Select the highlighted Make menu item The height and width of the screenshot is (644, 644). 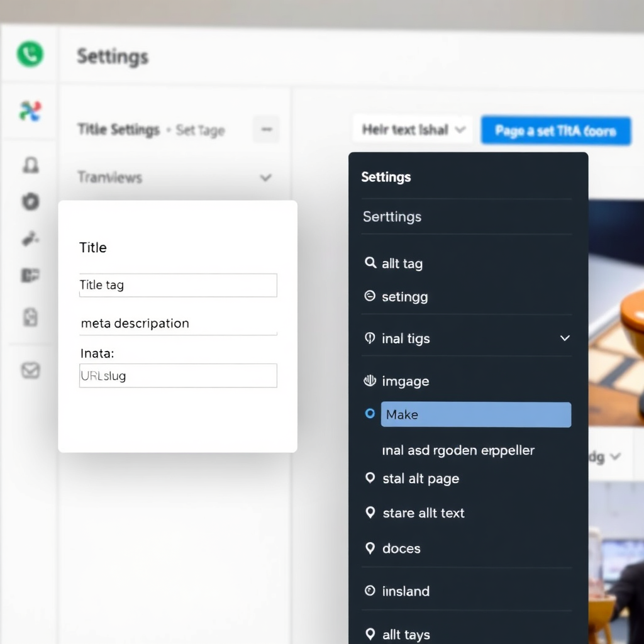coord(475,415)
